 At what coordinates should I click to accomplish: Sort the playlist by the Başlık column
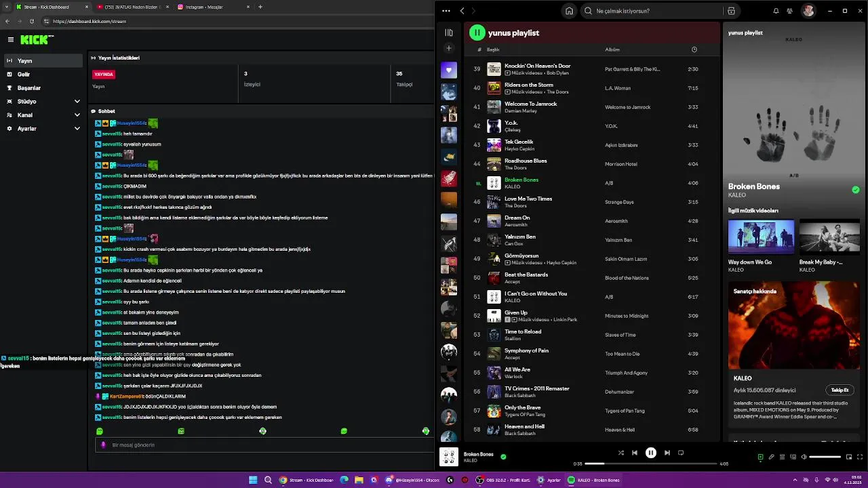coord(493,49)
